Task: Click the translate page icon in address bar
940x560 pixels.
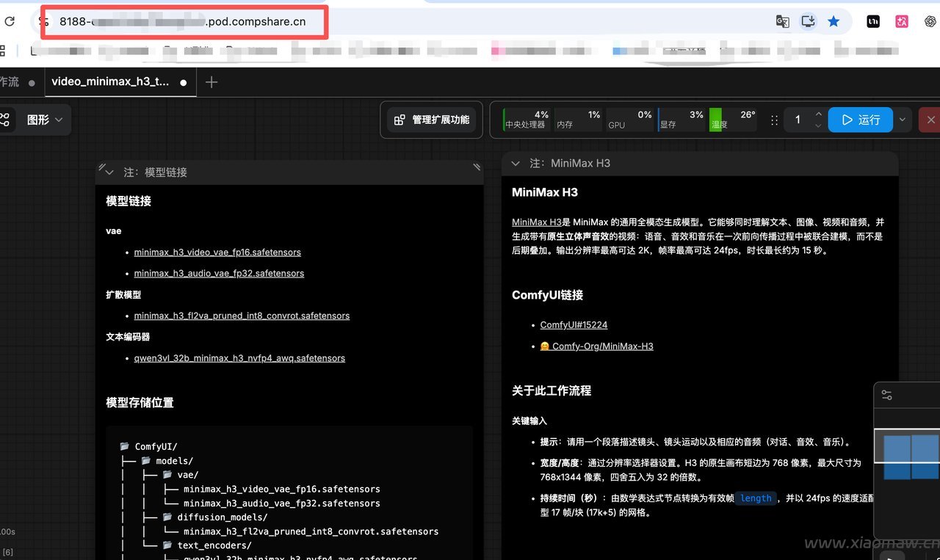Action: [783, 21]
